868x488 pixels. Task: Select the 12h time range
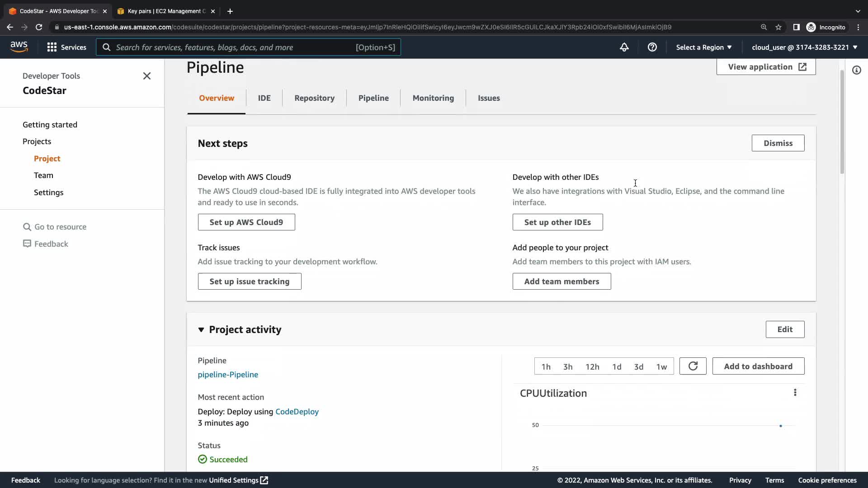coord(592,366)
